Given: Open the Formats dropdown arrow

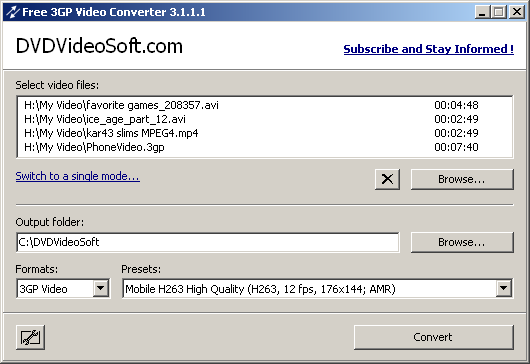Looking at the screenshot, I should [101, 289].
